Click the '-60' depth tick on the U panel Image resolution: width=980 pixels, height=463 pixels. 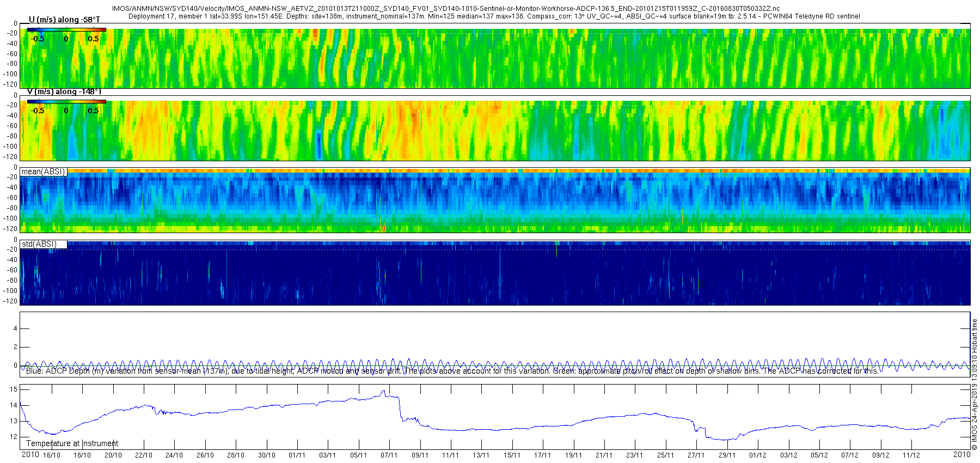point(12,54)
